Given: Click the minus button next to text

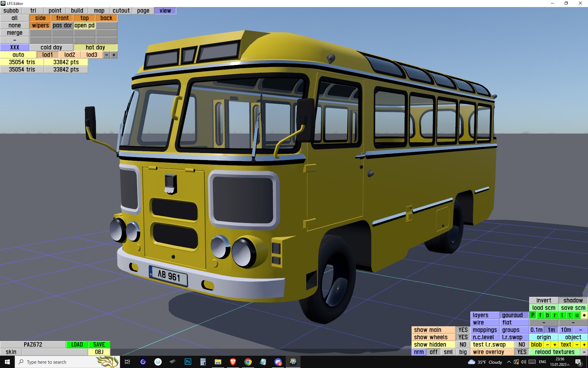Looking at the screenshot, I should [577, 344].
